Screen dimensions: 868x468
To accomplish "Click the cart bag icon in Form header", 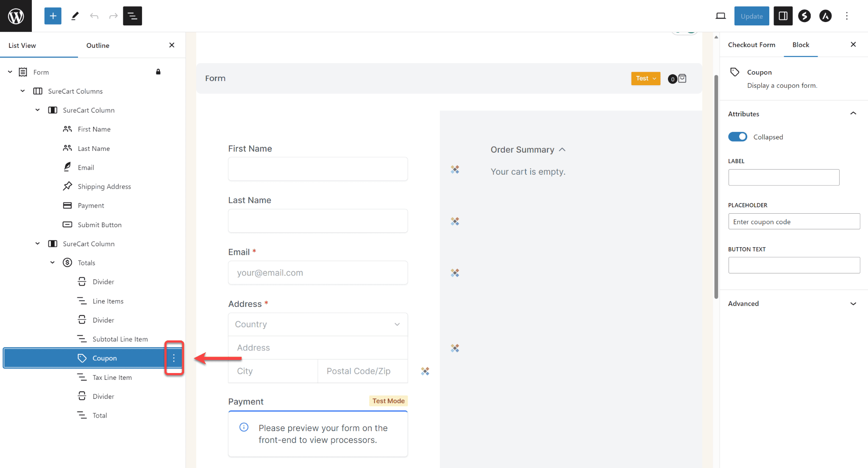I will click(682, 78).
